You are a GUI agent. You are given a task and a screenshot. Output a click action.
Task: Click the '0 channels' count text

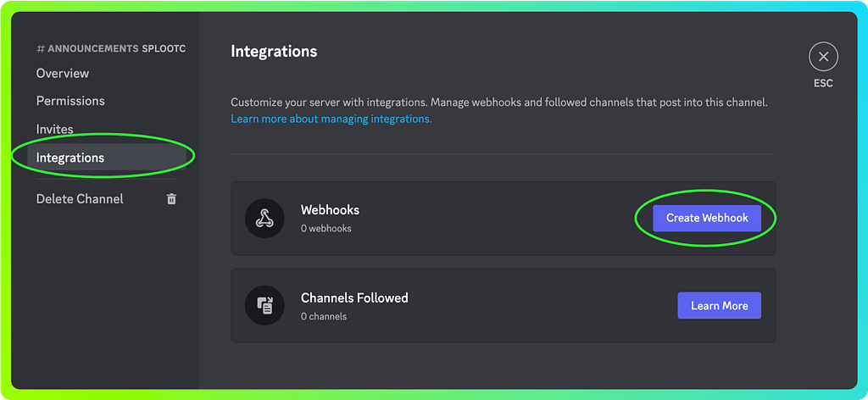[324, 317]
